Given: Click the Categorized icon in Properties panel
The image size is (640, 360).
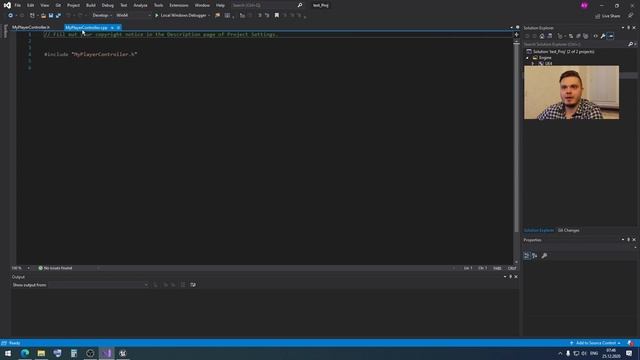Looking at the screenshot, I should pos(527,256).
